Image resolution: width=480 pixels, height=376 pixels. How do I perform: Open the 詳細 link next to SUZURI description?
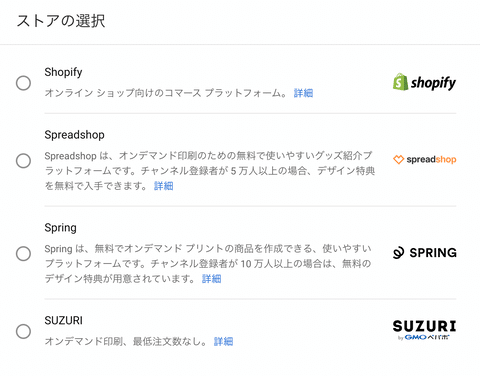[223, 341]
